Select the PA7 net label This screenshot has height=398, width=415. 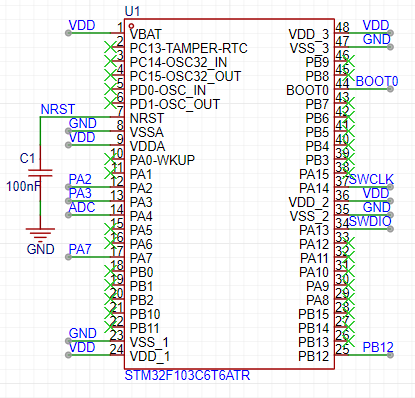pyautogui.click(x=80, y=249)
